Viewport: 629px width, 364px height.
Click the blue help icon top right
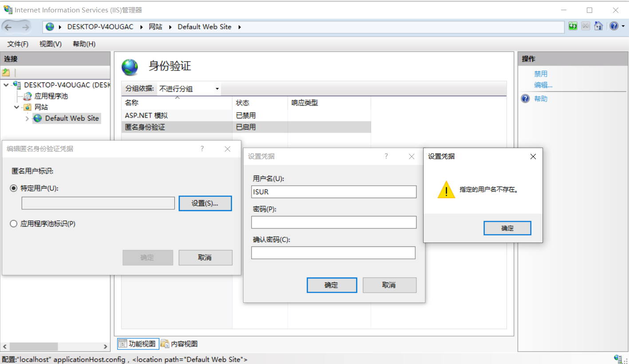point(614,26)
